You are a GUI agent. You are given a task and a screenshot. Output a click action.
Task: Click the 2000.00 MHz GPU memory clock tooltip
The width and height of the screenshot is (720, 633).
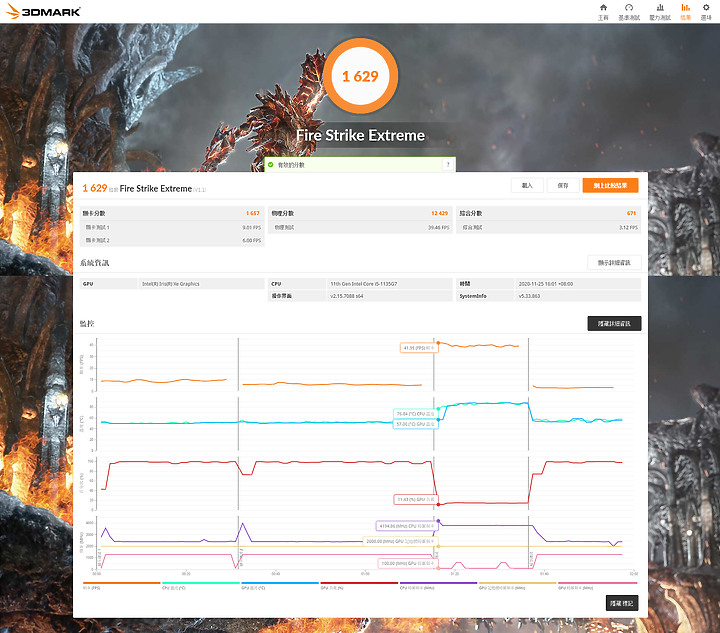(400, 542)
